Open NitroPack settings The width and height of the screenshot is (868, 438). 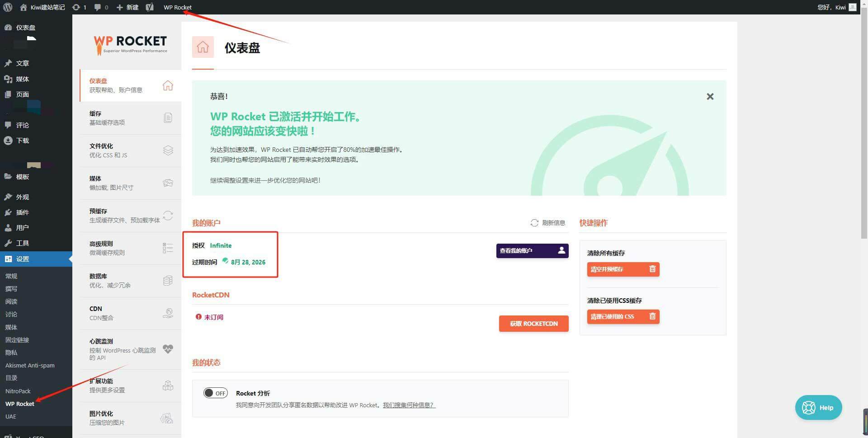[x=18, y=391]
